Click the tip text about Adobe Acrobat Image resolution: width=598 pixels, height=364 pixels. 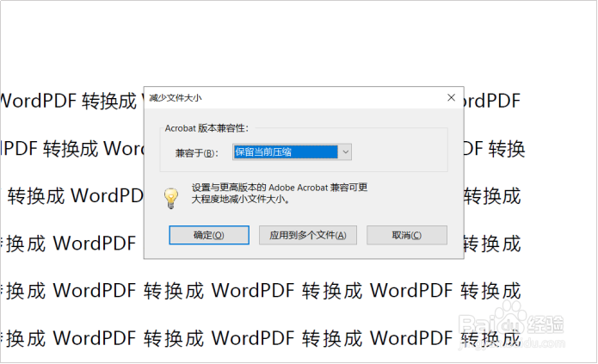279,193
